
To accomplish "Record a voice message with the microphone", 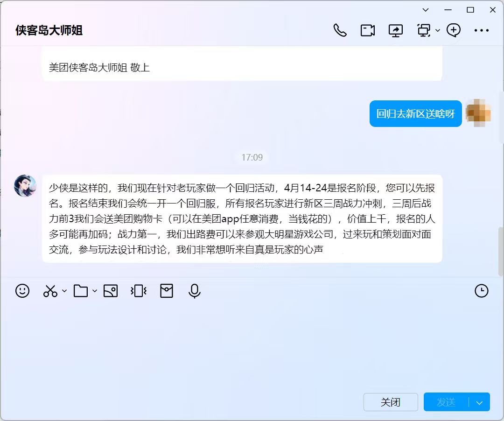I will 195,291.
